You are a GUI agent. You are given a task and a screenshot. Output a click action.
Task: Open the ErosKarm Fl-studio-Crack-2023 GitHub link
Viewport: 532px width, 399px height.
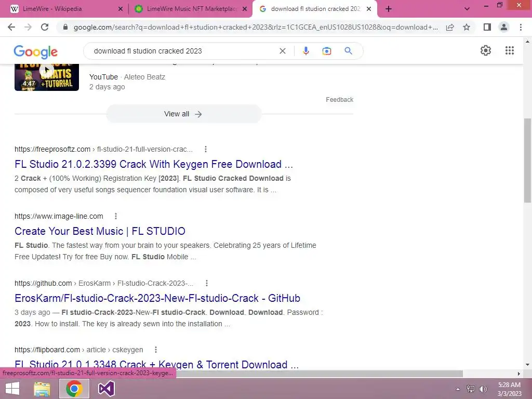(x=157, y=298)
